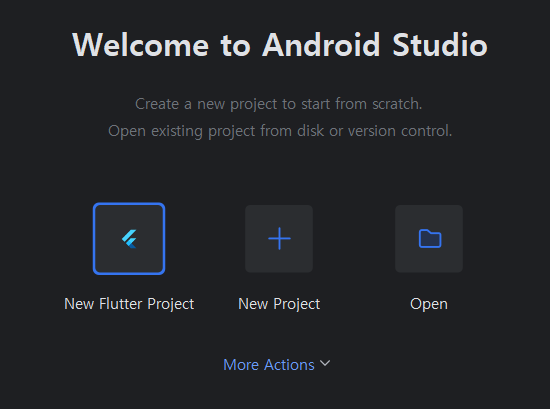Select the highlighted New Flutter Project tile
Screen dimensions: 550x409
click(129, 239)
